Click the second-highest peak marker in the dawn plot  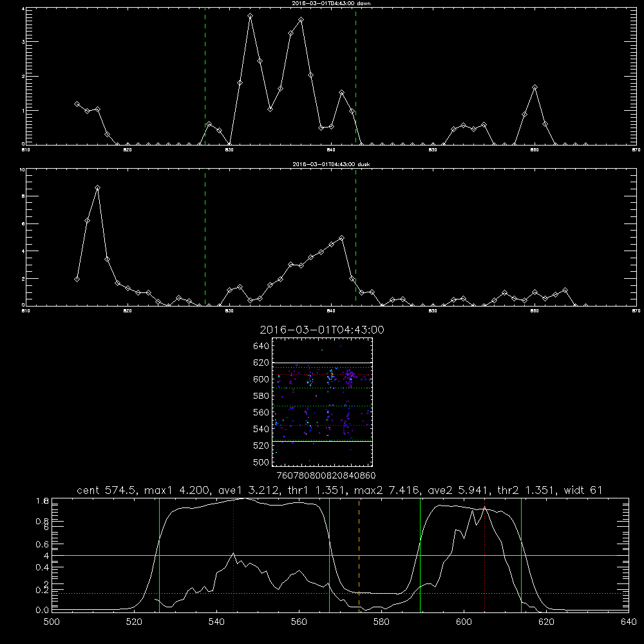click(301, 20)
